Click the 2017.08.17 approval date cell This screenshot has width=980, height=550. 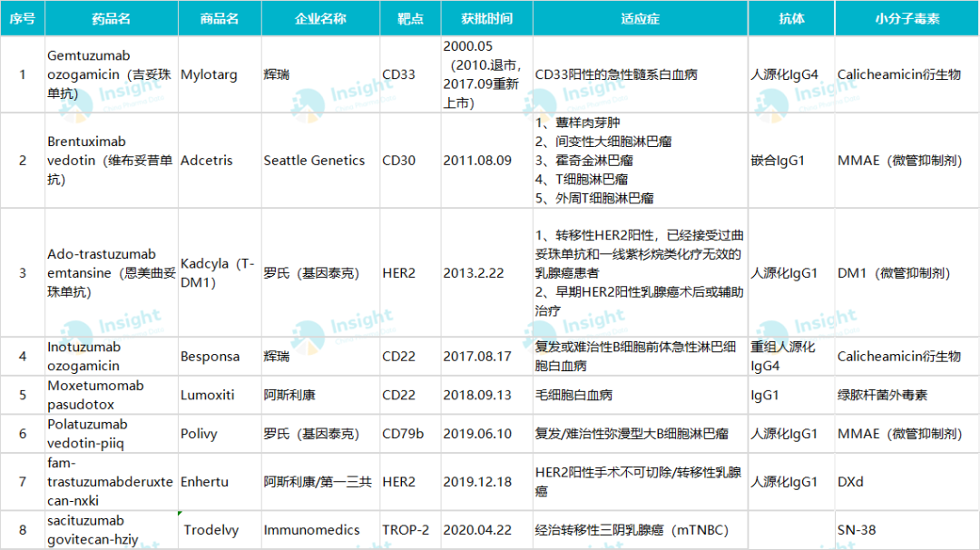point(487,357)
